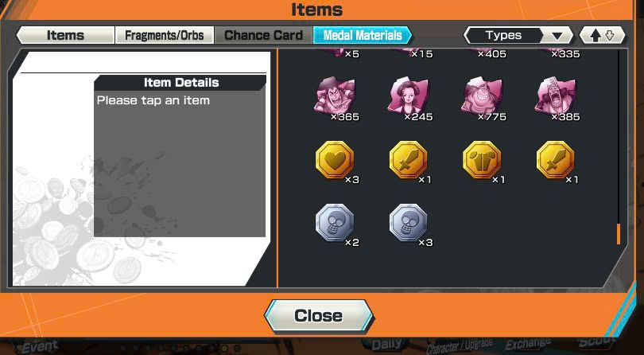The image size is (644, 355).
Task: Select the gold sword medal beside the heart medal
Action: pos(408,160)
